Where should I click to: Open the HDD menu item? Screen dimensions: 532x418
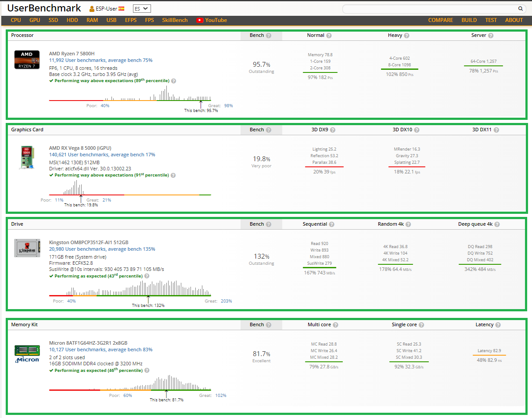point(72,20)
